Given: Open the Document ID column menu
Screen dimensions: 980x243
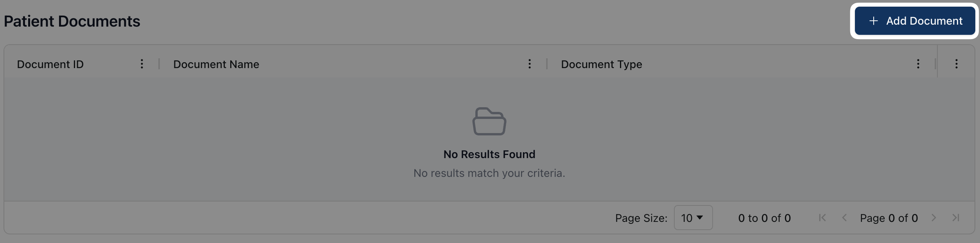Looking at the screenshot, I should [142, 64].
